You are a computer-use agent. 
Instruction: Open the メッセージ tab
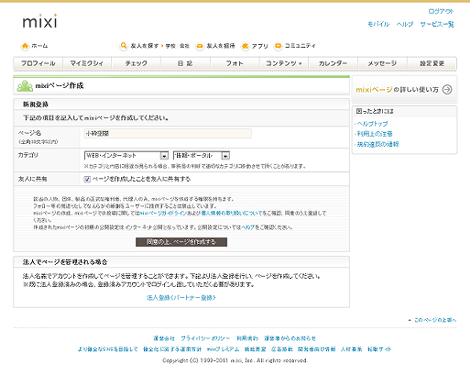pos(382,63)
